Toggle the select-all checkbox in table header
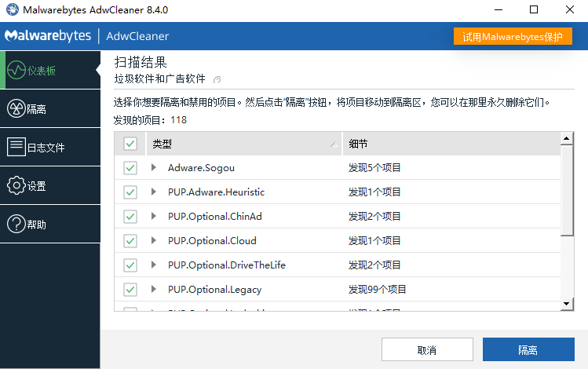This screenshot has height=369, width=588. pos(130,144)
